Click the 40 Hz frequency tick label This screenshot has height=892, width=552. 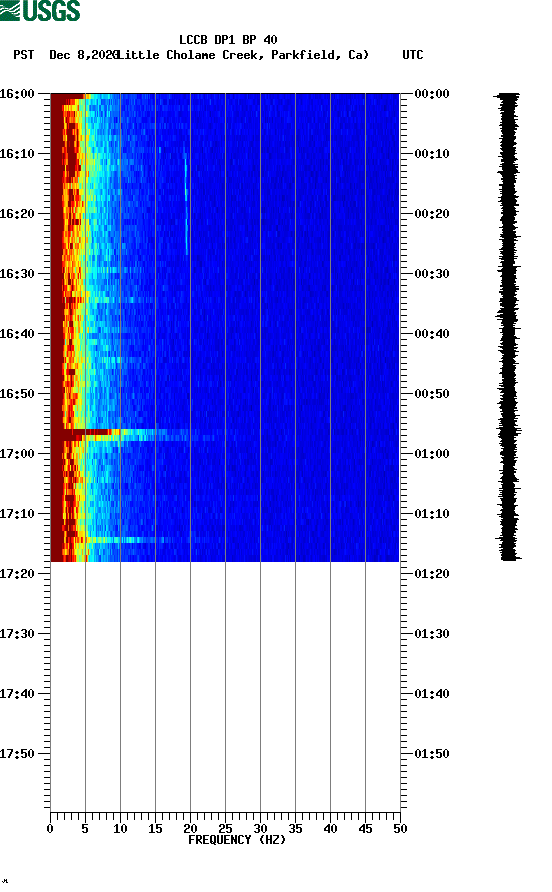pyautogui.click(x=331, y=829)
